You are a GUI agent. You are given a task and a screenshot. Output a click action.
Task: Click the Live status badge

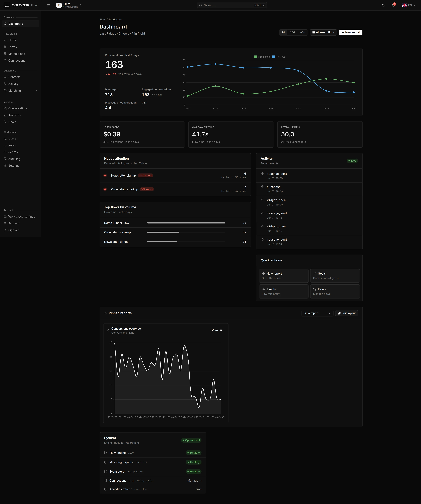[352, 161]
